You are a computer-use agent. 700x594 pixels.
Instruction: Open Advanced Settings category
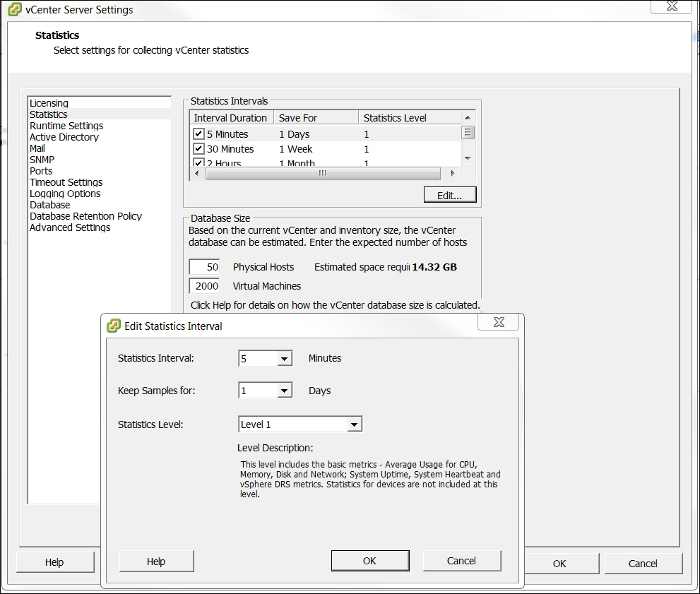point(70,227)
